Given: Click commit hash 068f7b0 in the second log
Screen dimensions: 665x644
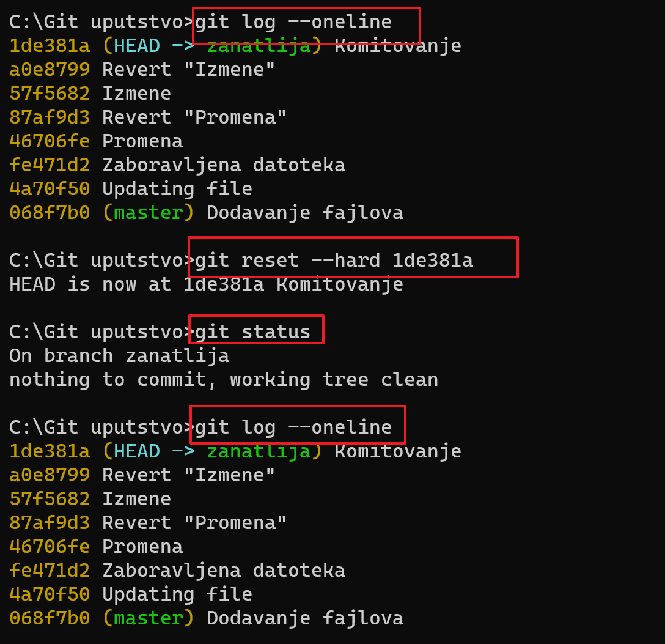Looking at the screenshot, I should (50, 618).
